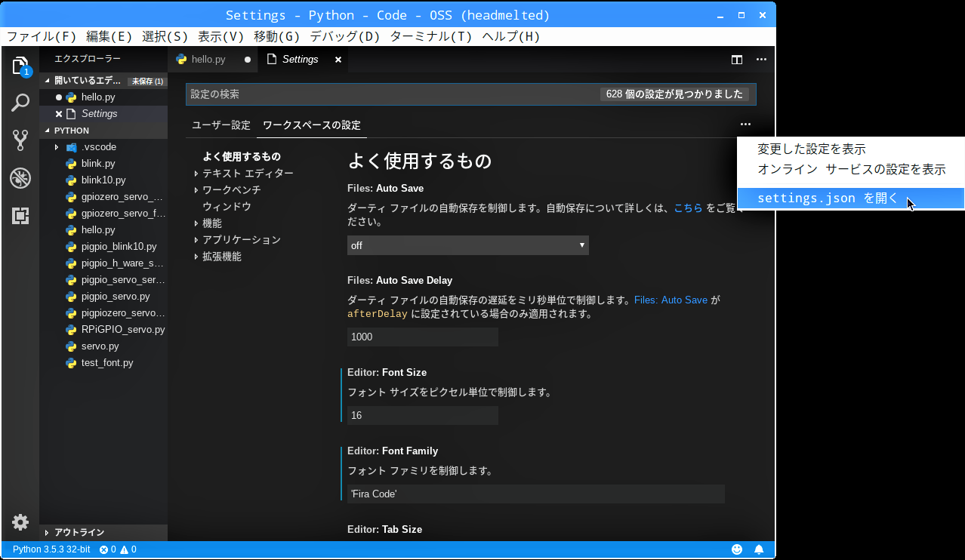
Task: Close Settings in the open editors list
Action: point(59,114)
